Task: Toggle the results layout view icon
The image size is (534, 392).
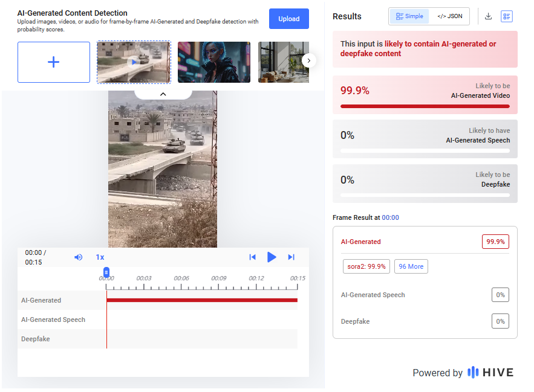Action: (507, 16)
